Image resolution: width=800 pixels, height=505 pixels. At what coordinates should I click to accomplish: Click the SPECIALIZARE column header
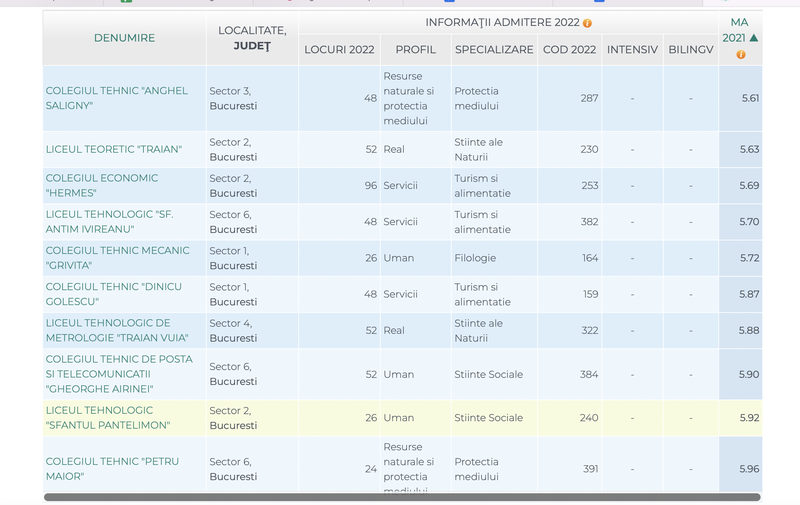tap(494, 49)
